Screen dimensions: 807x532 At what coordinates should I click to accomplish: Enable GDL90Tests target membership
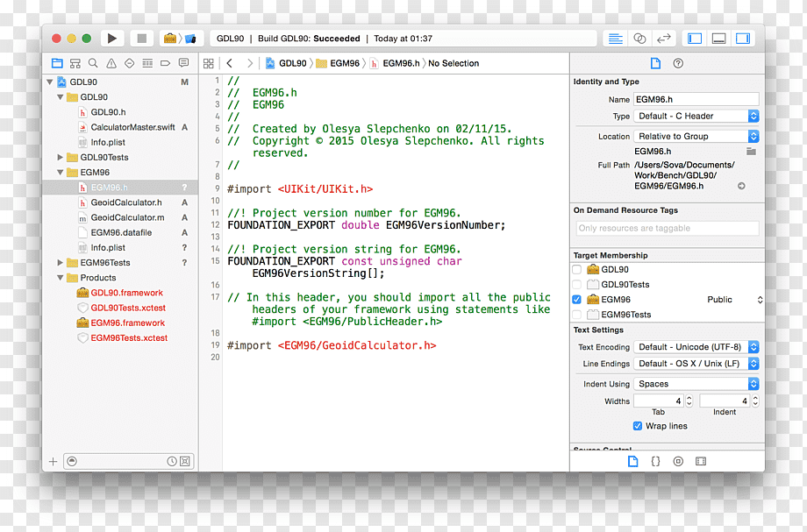pos(576,284)
